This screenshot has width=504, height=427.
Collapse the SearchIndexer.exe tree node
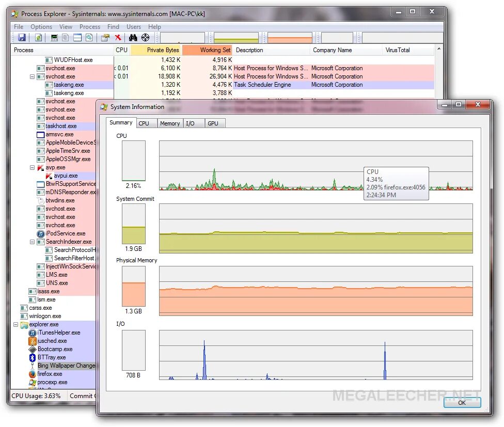(x=32, y=242)
